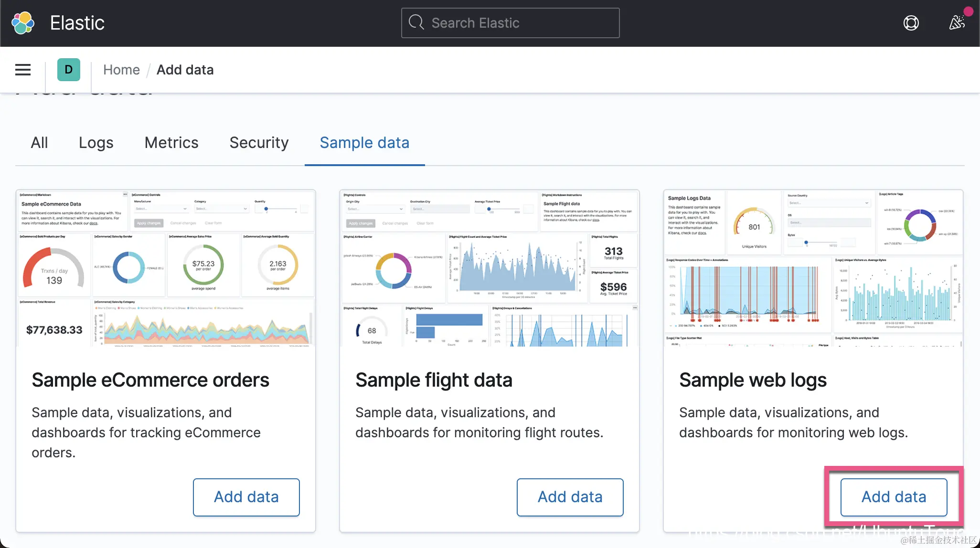Select the Security tab
Viewport: 980px width, 548px height.
pos(259,143)
